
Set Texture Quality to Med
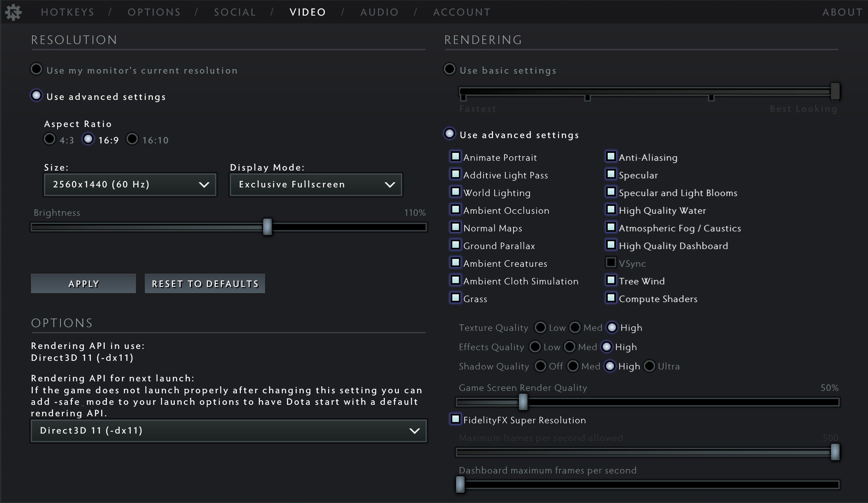[575, 328]
